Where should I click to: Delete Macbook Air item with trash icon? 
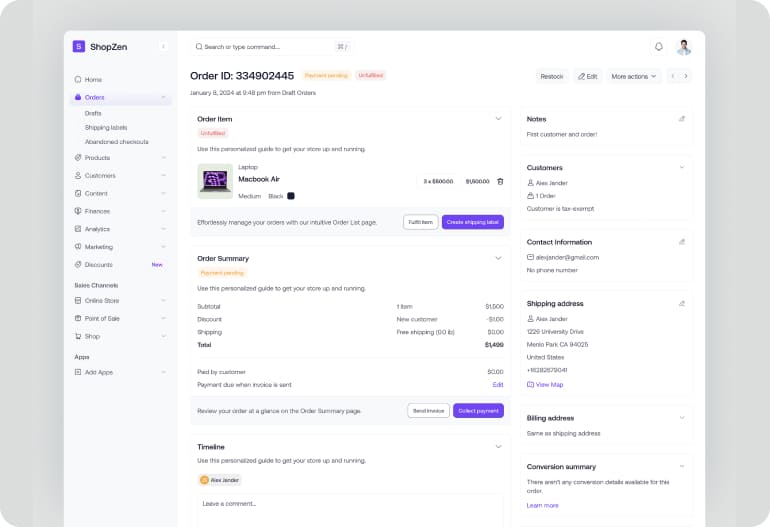(x=500, y=181)
